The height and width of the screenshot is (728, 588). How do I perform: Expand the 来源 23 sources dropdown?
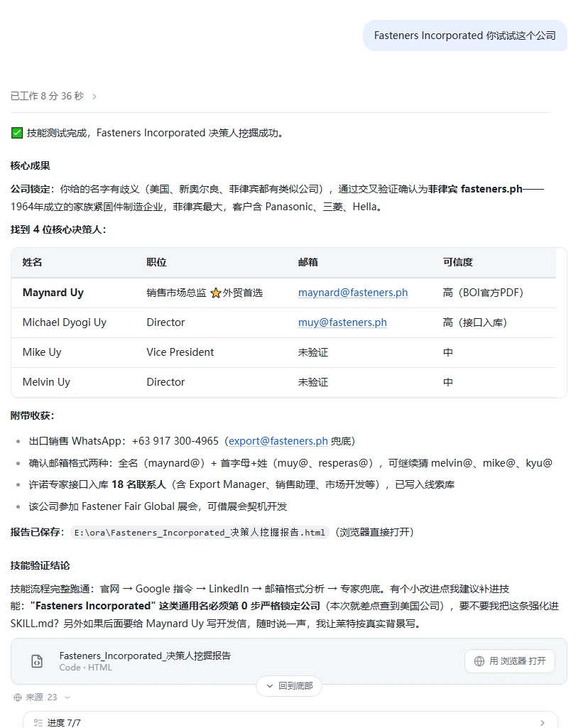[x=67, y=697]
